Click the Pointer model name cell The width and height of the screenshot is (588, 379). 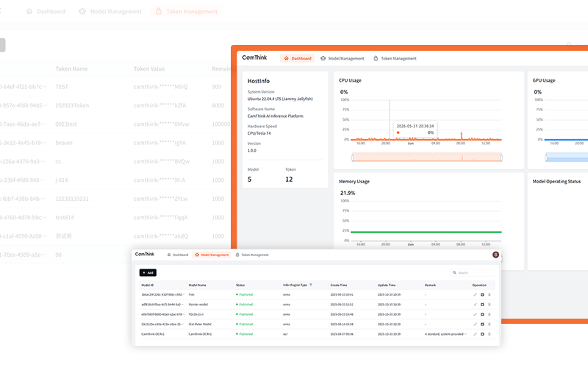pos(198,305)
